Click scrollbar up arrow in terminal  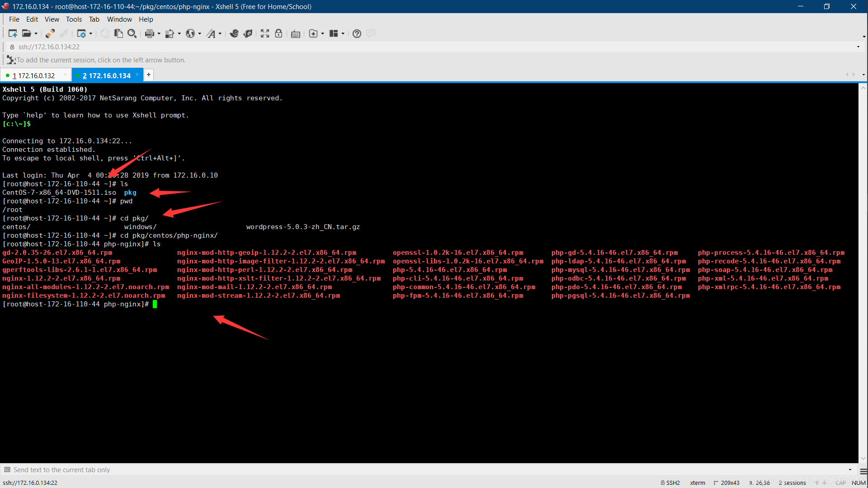click(863, 88)
